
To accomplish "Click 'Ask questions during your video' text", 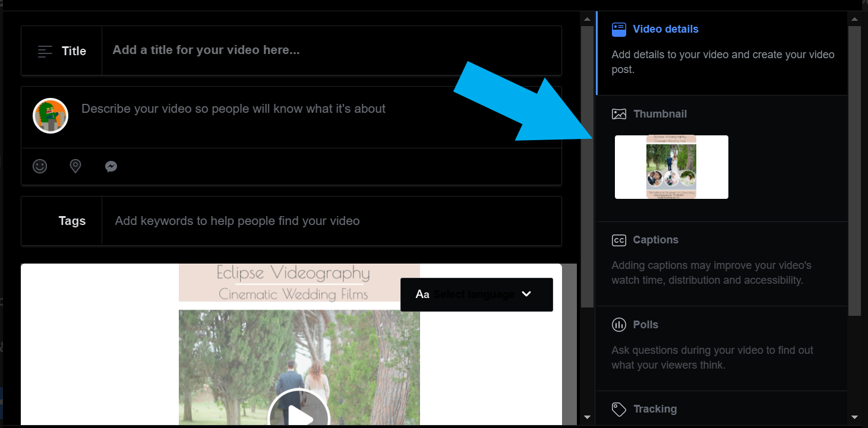I will click(x=712, y=357).
